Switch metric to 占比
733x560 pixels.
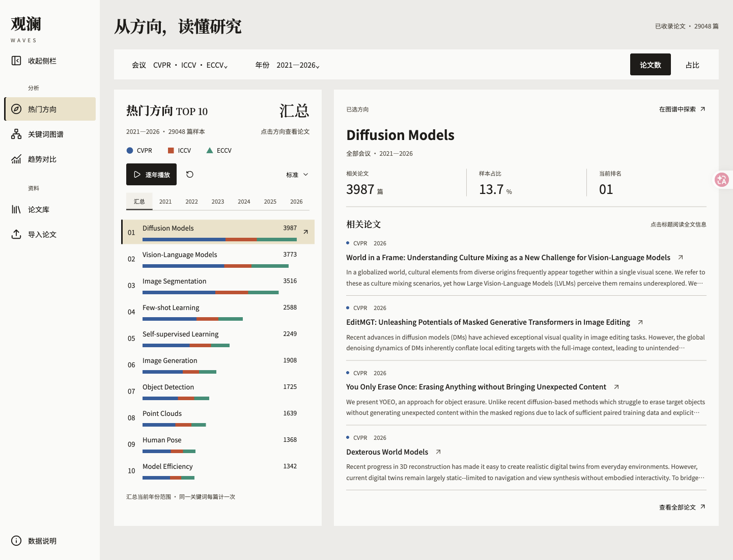tap(692, 65)
